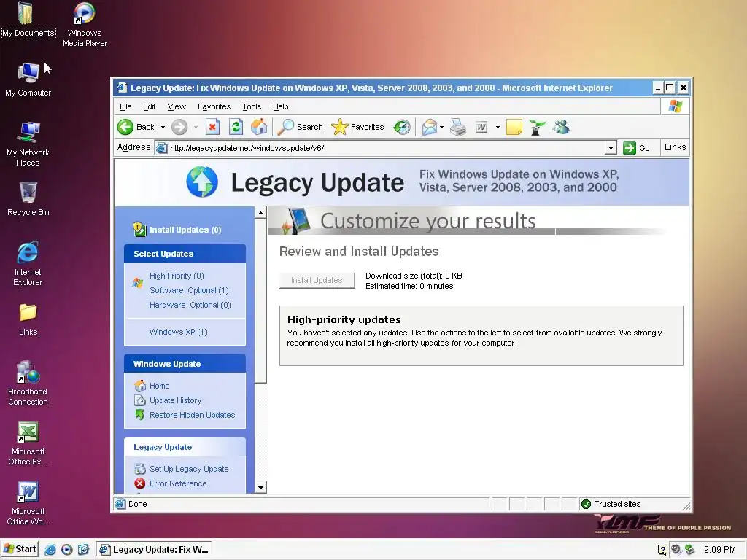The image size is (747, 560).
Task: Open the Back button history dropdown
Action: [163, 127]
